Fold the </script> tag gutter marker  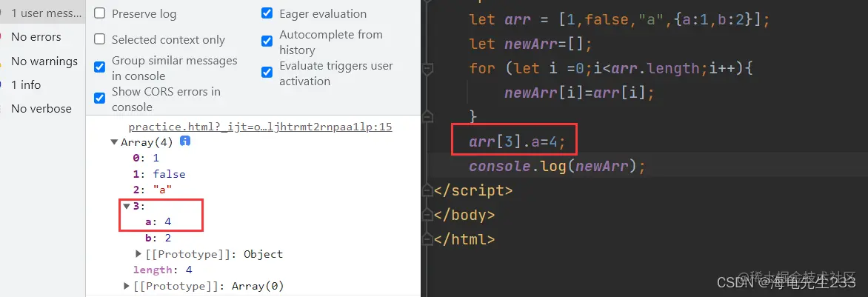coord(427,190)
